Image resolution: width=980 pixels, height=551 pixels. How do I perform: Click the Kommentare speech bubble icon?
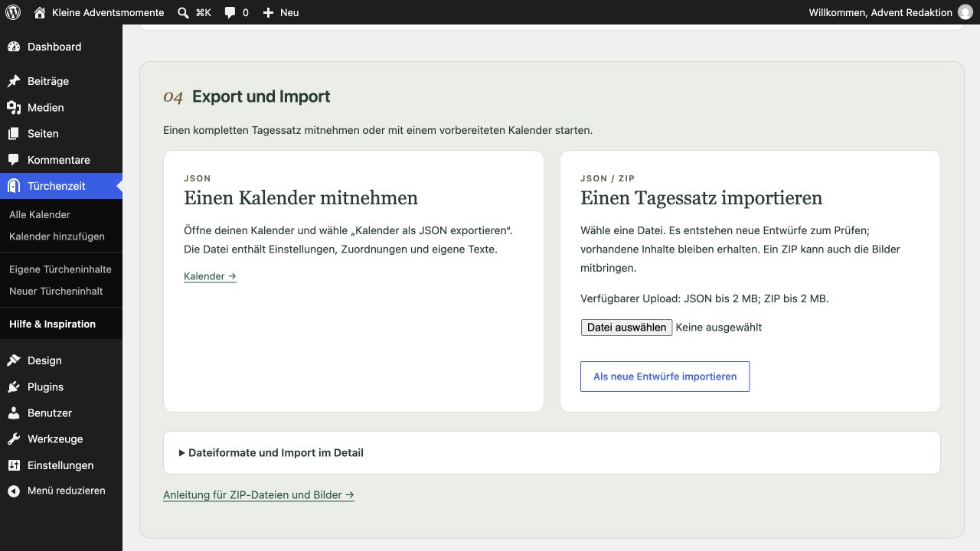[14, 160]
